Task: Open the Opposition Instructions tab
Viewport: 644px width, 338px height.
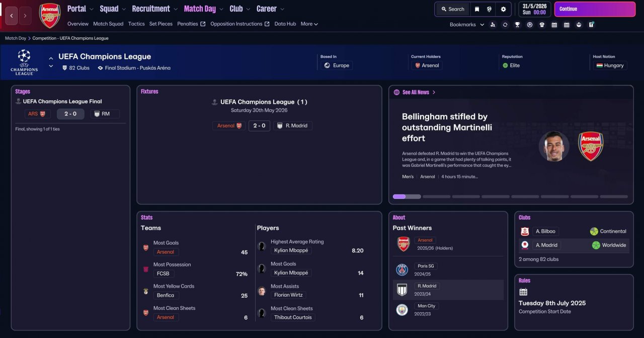Action: click(x=240, y=24)
